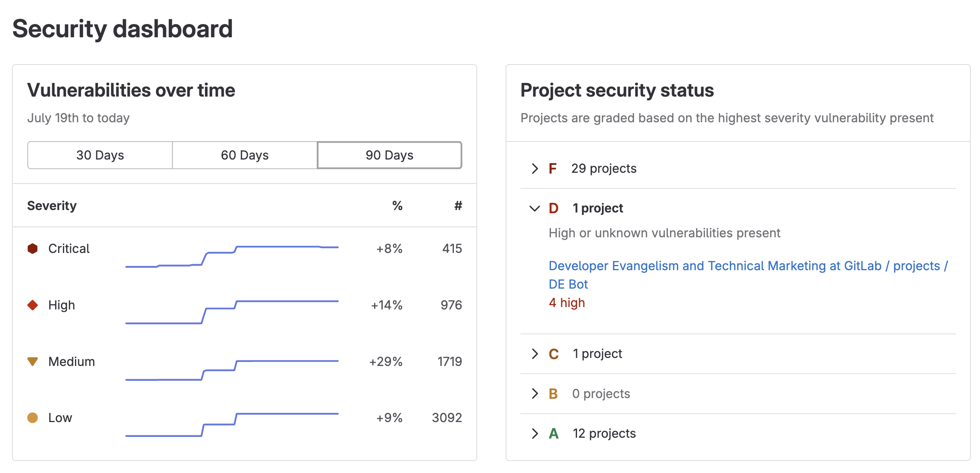
Task: Switch to the 90 Days view
Action: pyautogui.click(x=389, y=155)
